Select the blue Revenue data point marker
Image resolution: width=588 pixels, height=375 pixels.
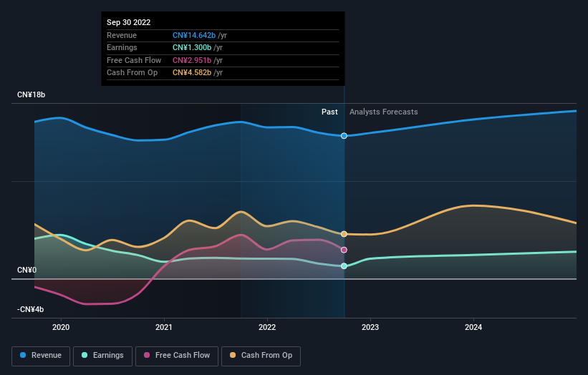[x=344, y=135]
